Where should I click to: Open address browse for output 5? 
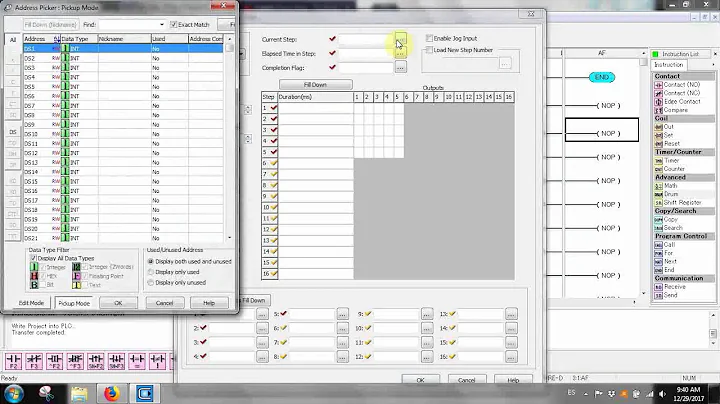pos(342,314)
